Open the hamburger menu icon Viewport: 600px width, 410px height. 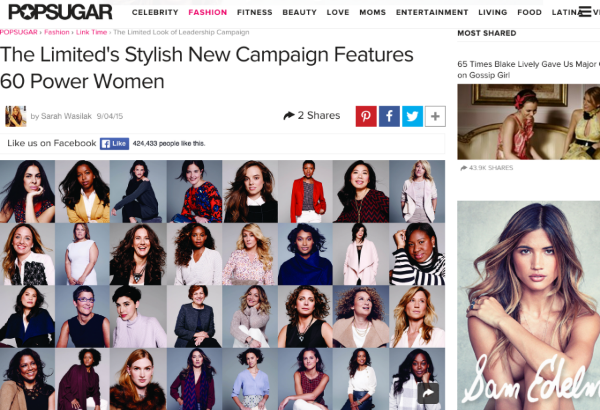tap(585, 12)
